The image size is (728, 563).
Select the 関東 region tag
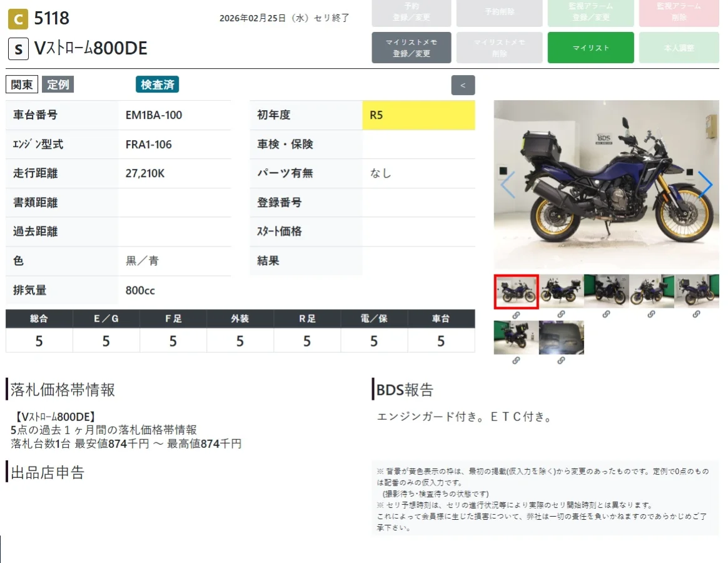click(x=22, y=84)
